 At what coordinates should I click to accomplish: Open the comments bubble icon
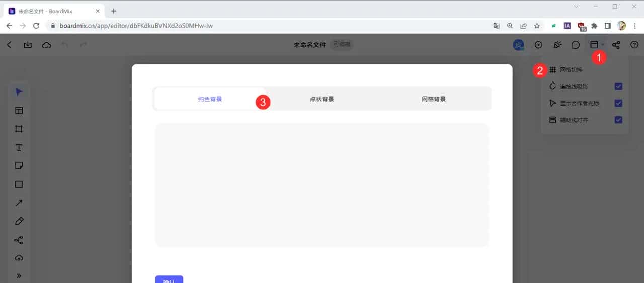pyautogui.click(x=576, y=45)
